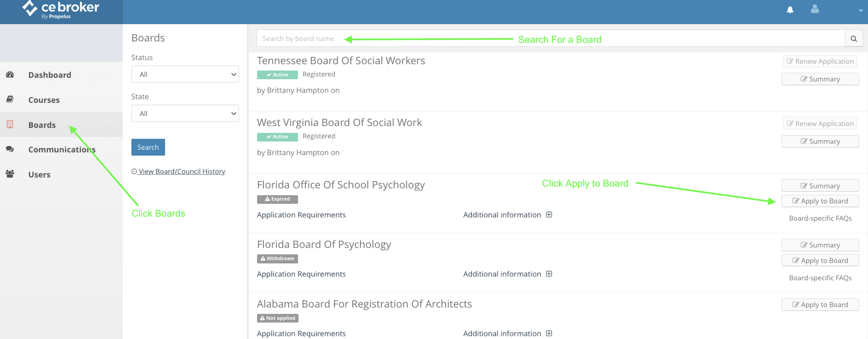The height and width of the screenshot is (339, 868).
Task: Select Communications in the sidebar menu
Action: 62,149
